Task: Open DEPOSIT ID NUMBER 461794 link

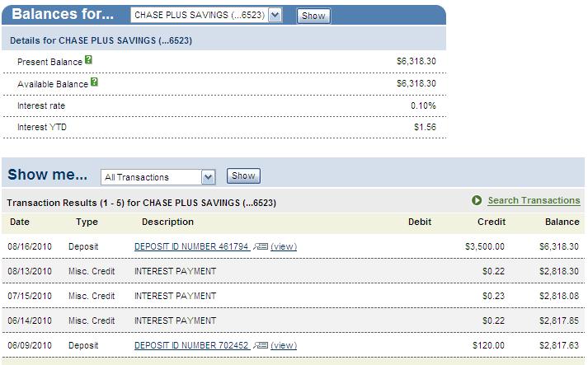Action: (191, 246)
